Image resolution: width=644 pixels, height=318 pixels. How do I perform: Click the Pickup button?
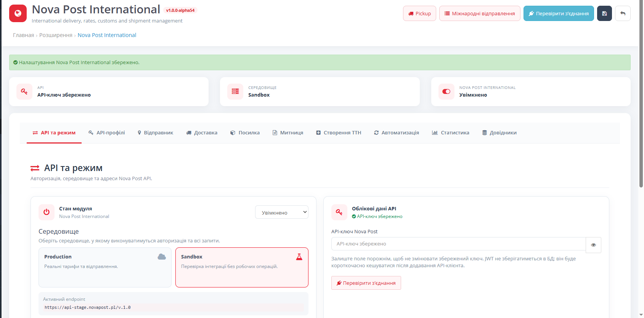pos(419,13)
